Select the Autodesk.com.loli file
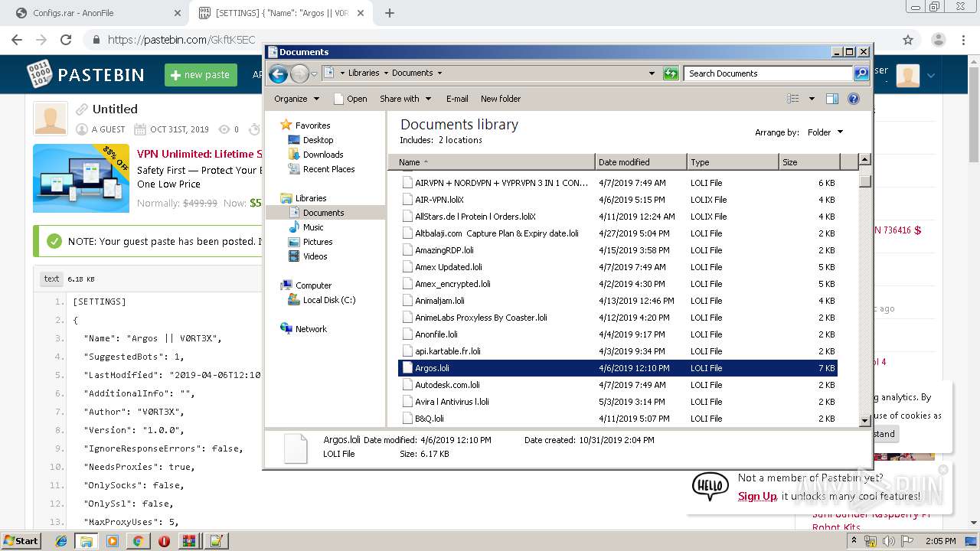980x551 pixels. tap(447, 385)
